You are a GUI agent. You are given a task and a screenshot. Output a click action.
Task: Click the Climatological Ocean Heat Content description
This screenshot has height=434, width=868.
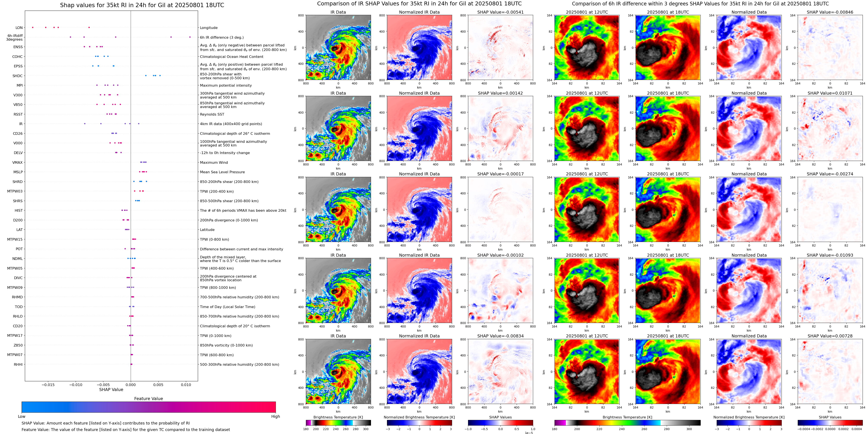[232, 57]
